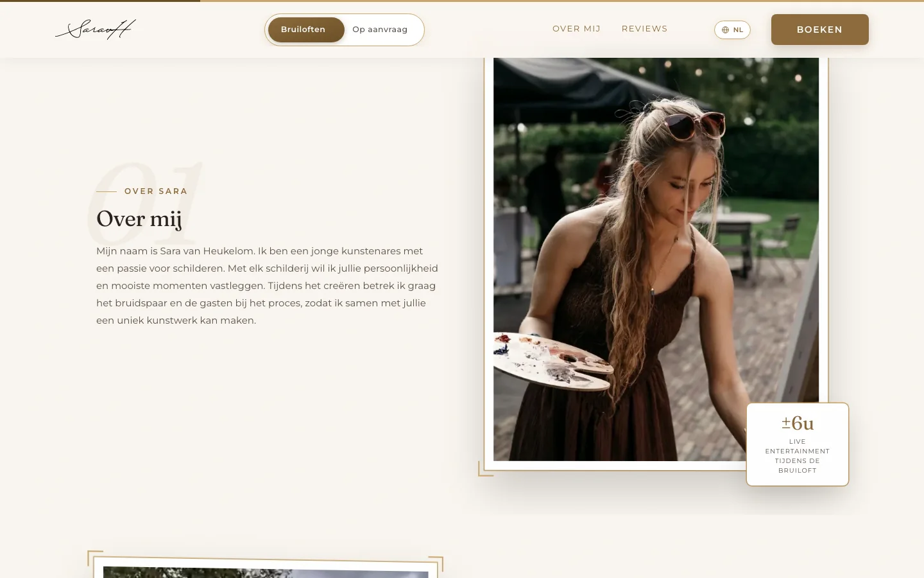Switch to the Op aanvraag option
This screenshot has width=924, height=578.
point(380,30)
